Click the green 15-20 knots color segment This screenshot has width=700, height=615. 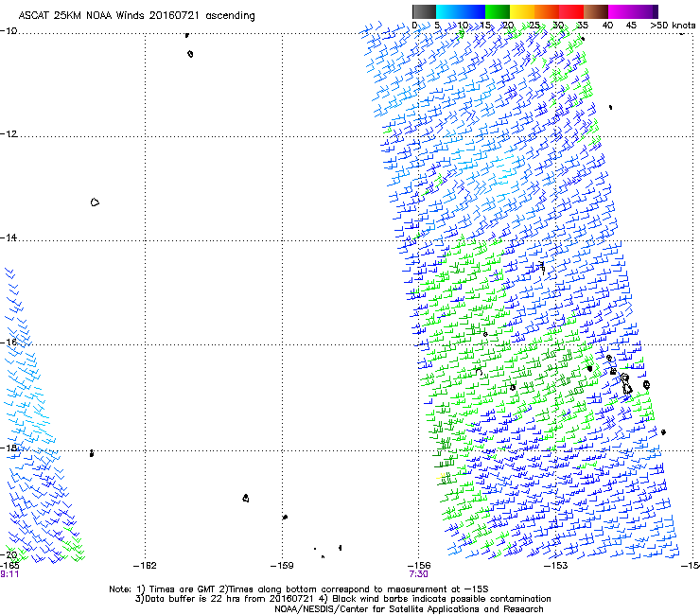(x=497, y=11)
